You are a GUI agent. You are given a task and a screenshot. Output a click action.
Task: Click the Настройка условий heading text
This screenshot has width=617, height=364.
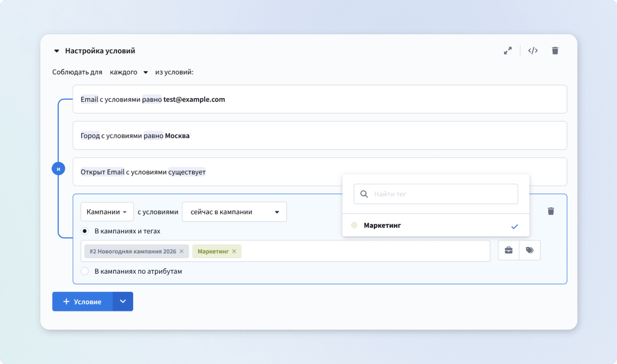100,51
